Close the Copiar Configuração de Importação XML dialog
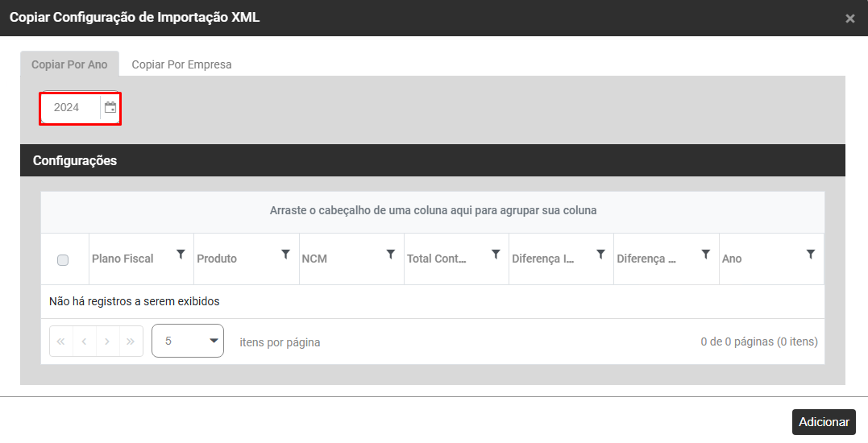The width and height of the screenshot is (868, 443). click(849, 19)
